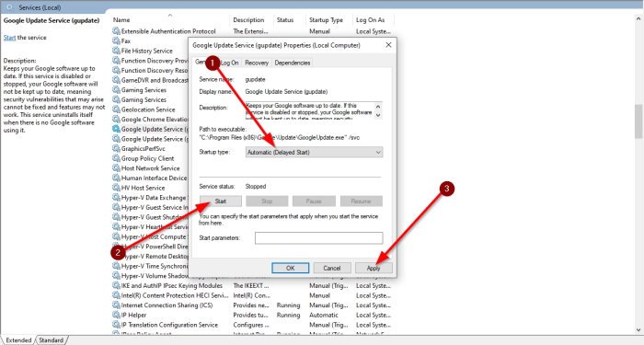Image resolution: width=644 pixels, height=345 pixels.
Task: Sort services by Name column header
Action: click(x=121, y=19)
